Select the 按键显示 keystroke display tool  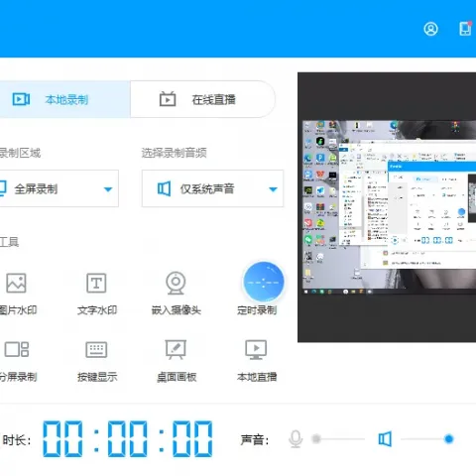tap(97, 361)
